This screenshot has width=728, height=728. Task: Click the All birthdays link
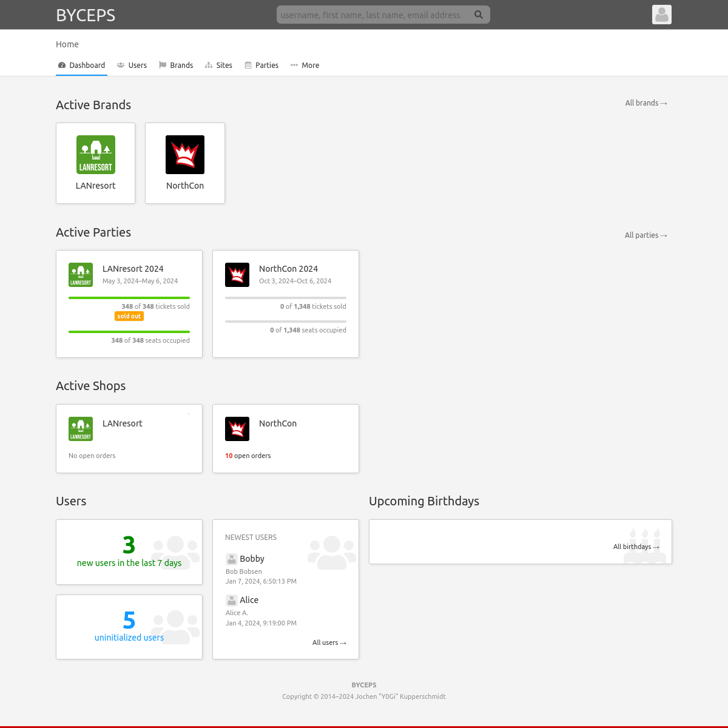click(x=636, y=547)
